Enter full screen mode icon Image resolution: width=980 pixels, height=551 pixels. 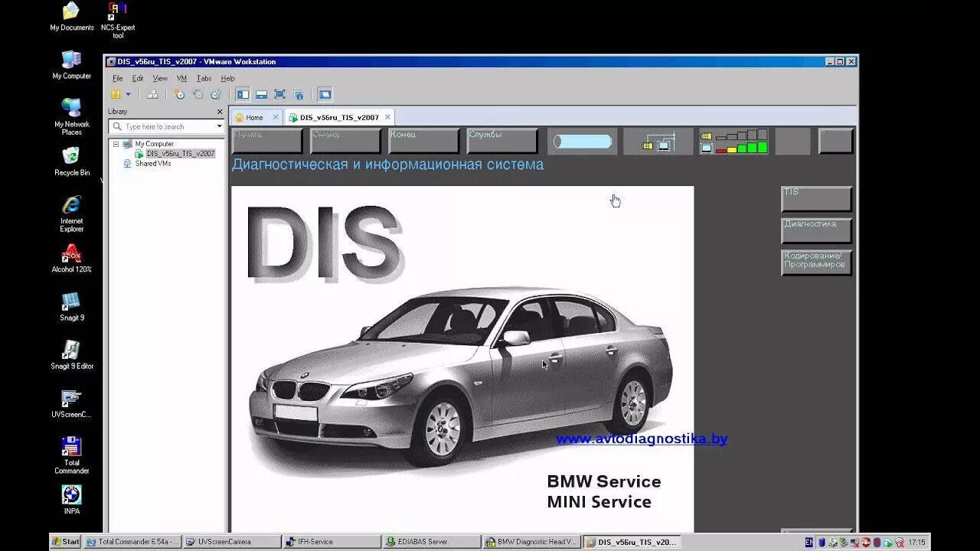tap(279, 94)
